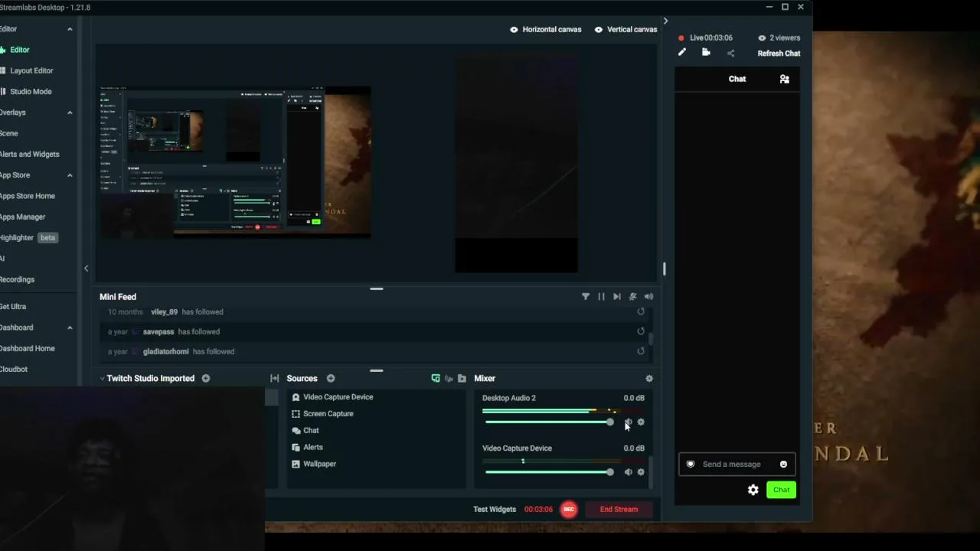Collapse the chat side panel with the arrow
The image size is (980, 551).
pyautogui.click(x=665, y=21)
